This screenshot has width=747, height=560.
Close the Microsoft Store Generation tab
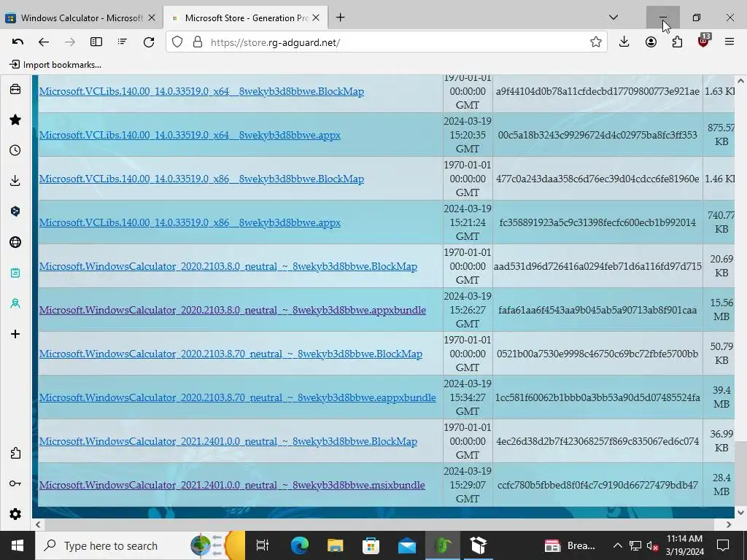tap(316, 17)
